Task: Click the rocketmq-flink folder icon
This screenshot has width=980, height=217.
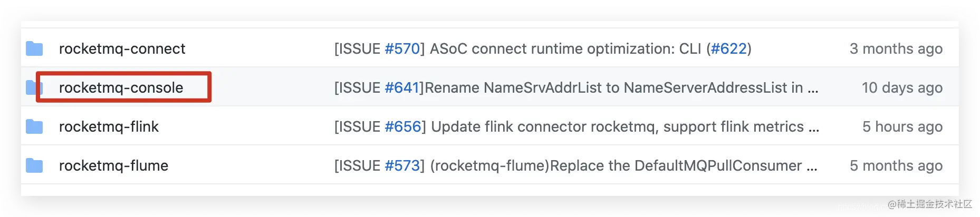Action: (34, 126)
